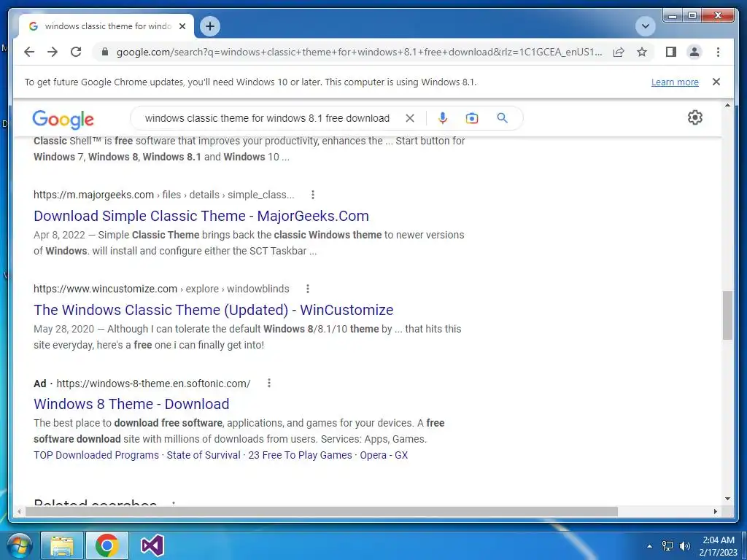Open The Windows Classic Theme WinCustomize result
Viewport: 747px width, 560px height.
point(214,310)
